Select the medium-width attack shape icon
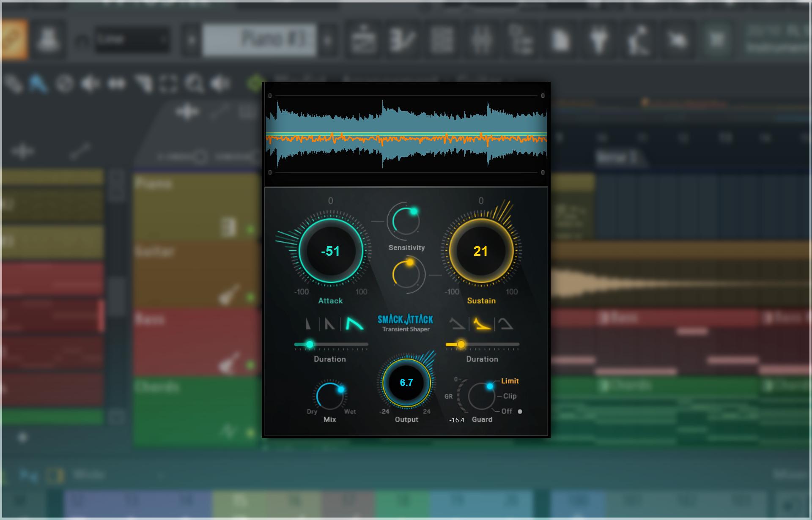The height and width of the screenshot is (520, 812). point(329,324)
